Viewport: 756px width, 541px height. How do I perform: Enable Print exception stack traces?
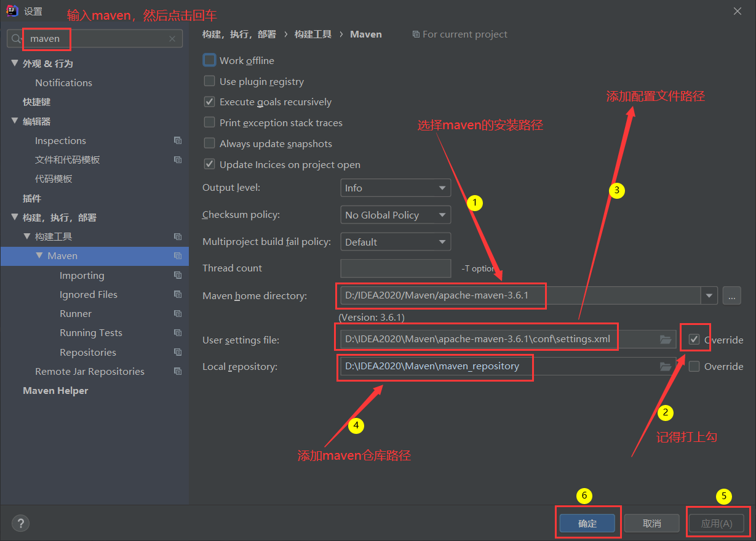[210, 122]
